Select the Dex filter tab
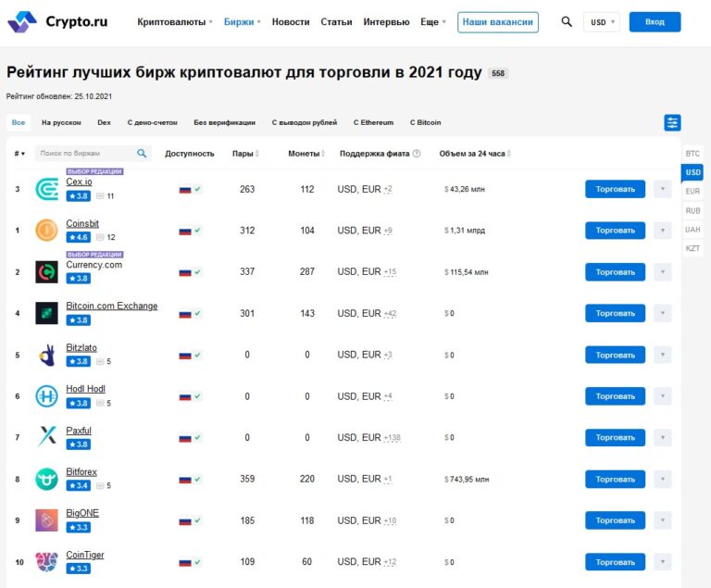This screenshot has width=711, height=588. point(104,122)
